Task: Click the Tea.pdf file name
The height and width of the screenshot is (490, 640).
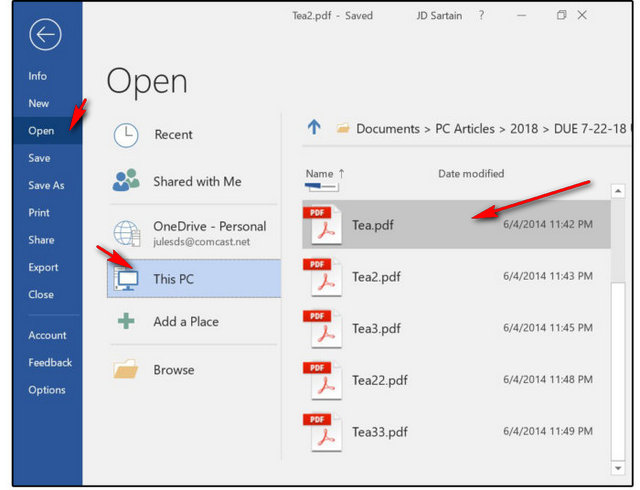Action: tap(373, 225)
